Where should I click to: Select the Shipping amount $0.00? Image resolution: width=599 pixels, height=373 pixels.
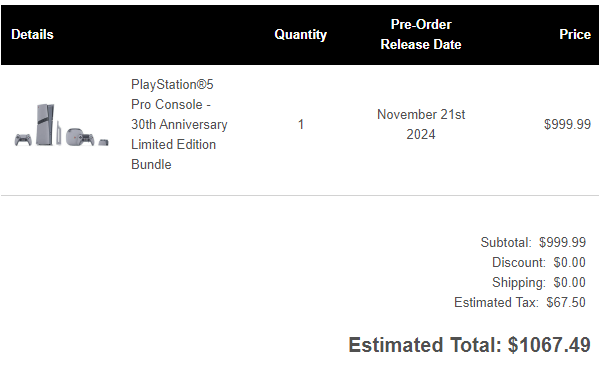tap(570, 282)
